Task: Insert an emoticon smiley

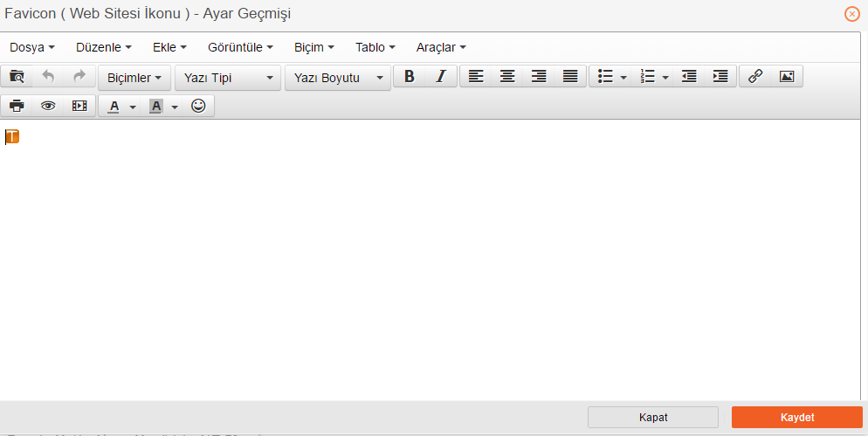Action: pyautogui.click(x=198, y=106)
